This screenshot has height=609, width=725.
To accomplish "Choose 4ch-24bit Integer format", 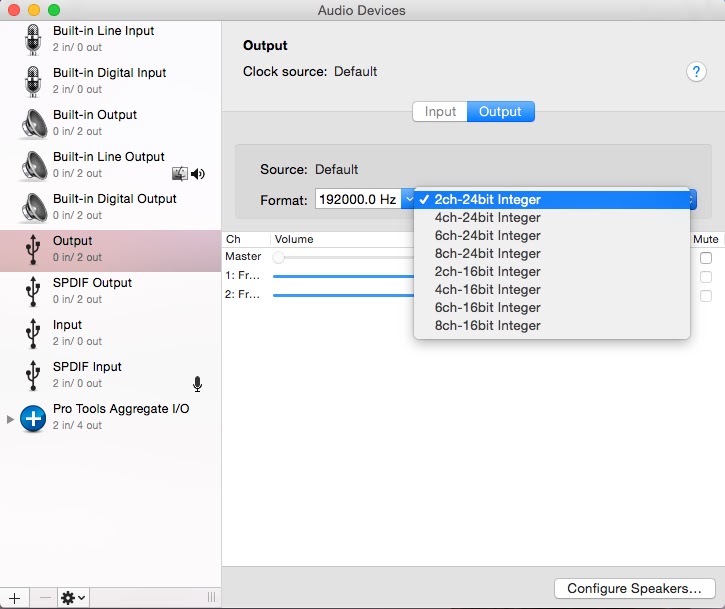I will coord(552,218).
